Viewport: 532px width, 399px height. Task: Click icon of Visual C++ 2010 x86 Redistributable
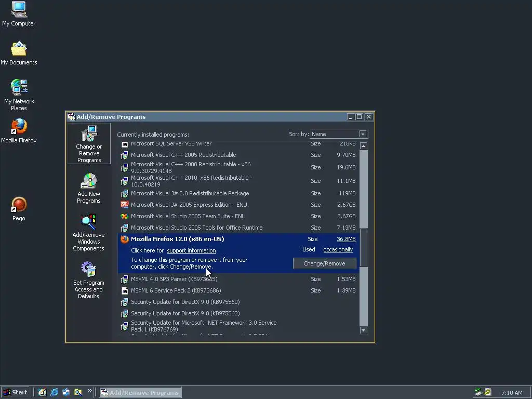click(x=125, y=181)
